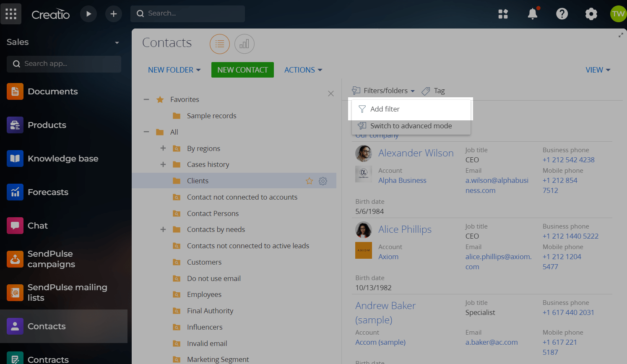Open Chat section in sidebar
Image resolution: width=627 pixels, height=364 pixels.
pos(64,226)
